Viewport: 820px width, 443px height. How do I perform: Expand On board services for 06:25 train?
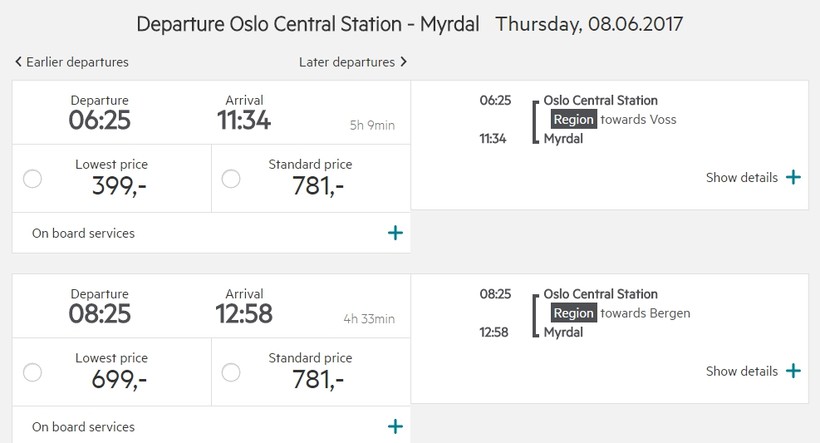point(395,233)
